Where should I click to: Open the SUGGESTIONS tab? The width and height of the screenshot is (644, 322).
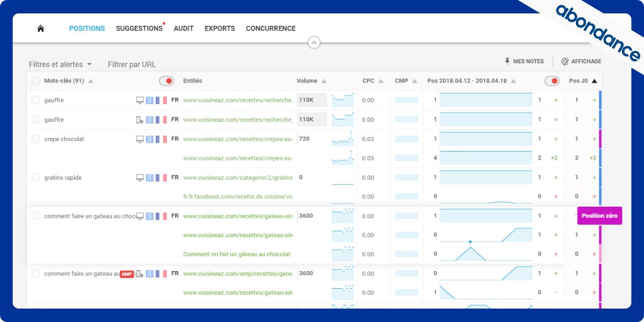139,28
